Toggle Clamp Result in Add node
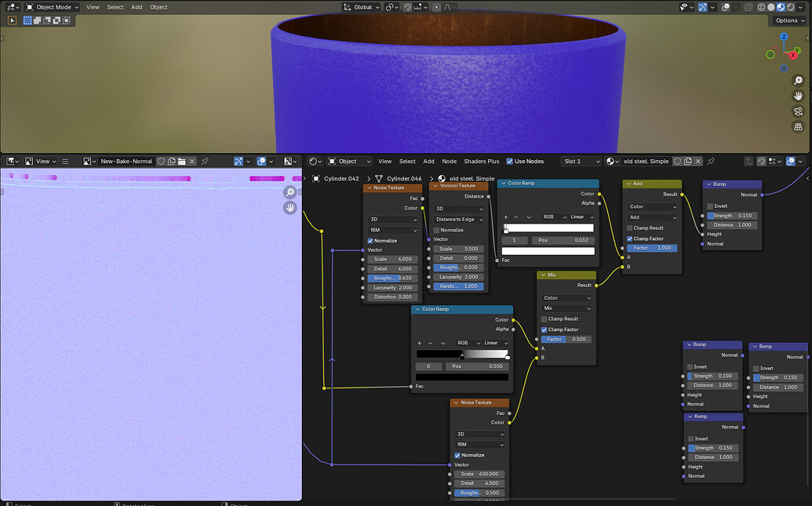Image resolution: width=812 pixels, height=506 pixels. point(630,228)
